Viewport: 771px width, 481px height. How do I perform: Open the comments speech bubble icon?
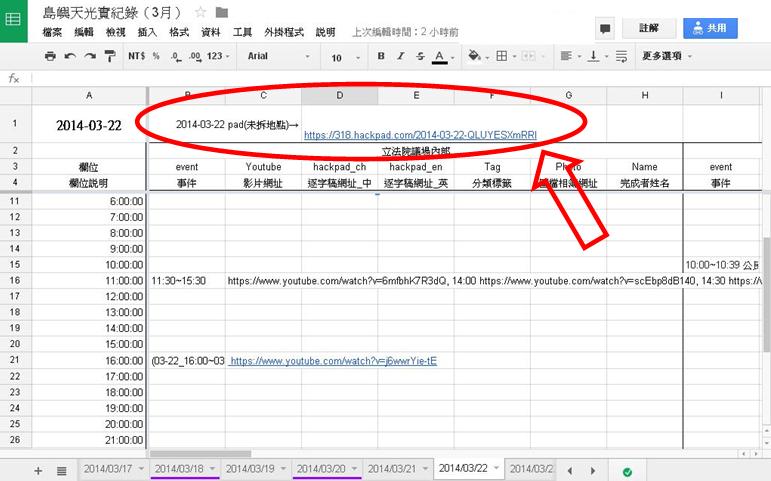(605, 29)
